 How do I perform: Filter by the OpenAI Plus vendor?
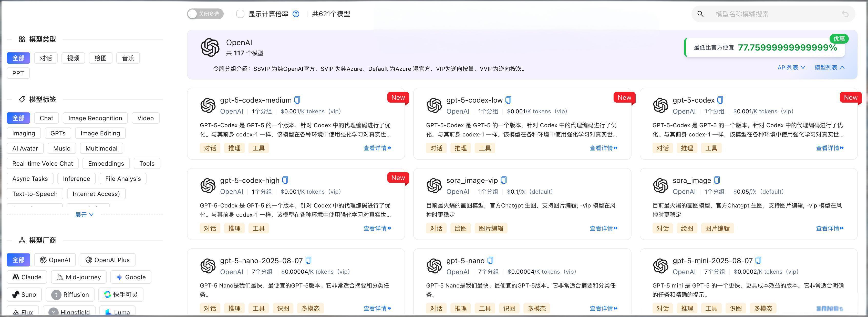(108, 260)
